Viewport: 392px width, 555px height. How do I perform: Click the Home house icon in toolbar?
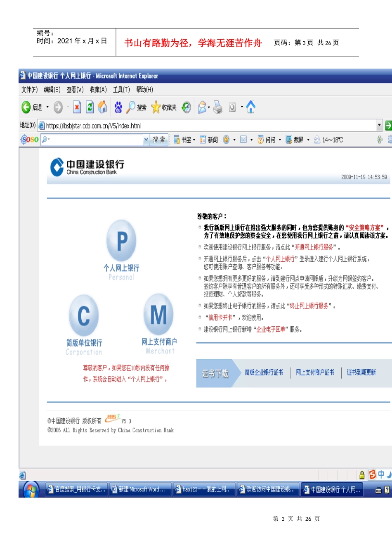pos(103,107)
